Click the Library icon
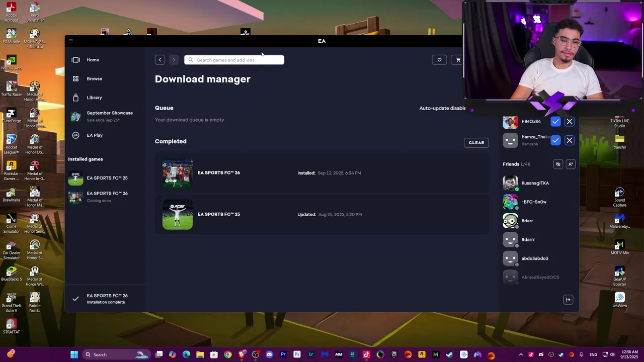Screen dimensions: 644x362 75,98
